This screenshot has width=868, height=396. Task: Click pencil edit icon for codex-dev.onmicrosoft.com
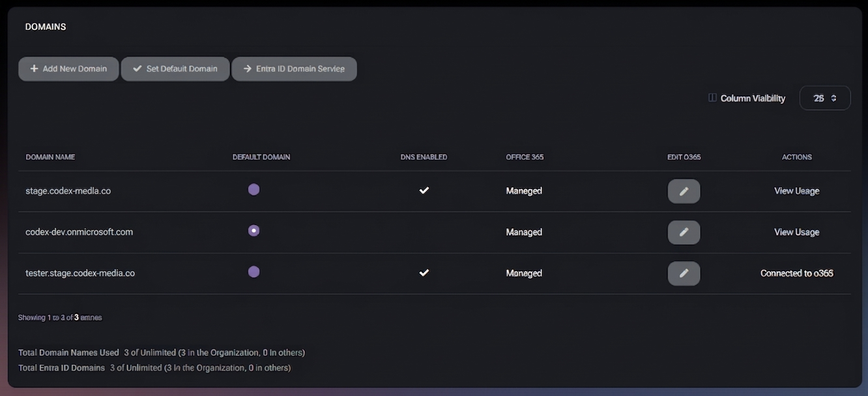(684, 232)
